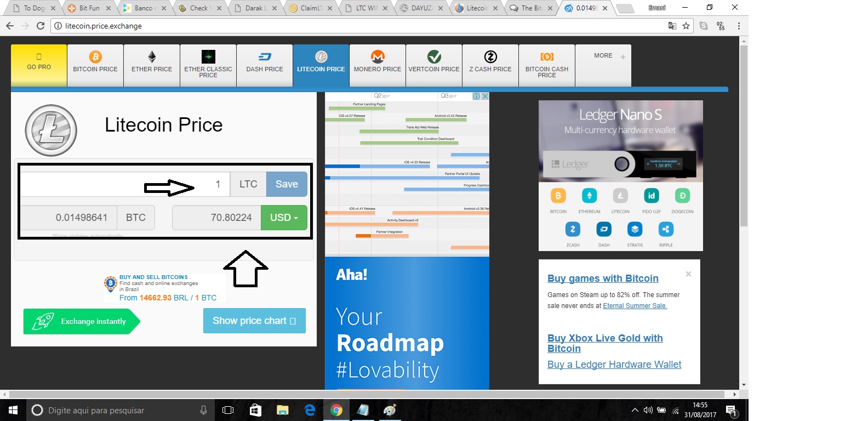The height and width of the screenshot is (421, 868).
Task: Close the To Dog browser tab
Action: pos(53,8)
